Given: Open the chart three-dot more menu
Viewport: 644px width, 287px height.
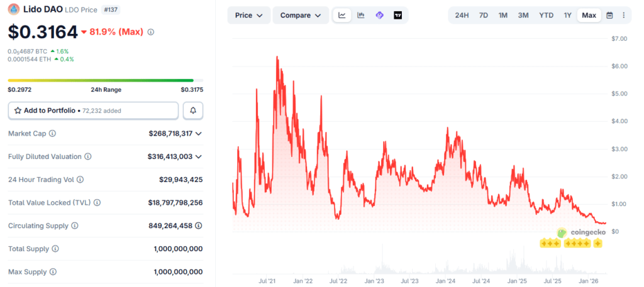Looking at the screenshot, I should coord(623,15).
